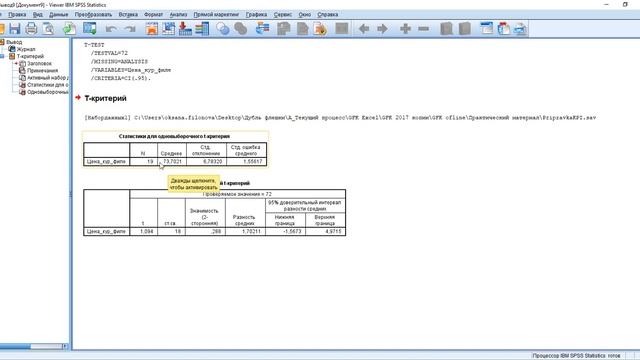Image resolution: width=640 pixels, height=360 pixels.
Task: Open Print Preview from the toolbar
Action: click(48, 29)
